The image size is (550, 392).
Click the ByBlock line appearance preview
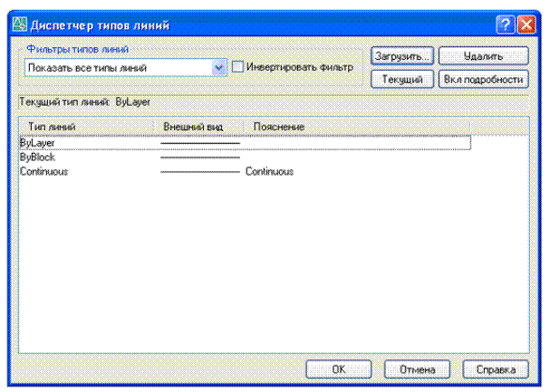200,158
